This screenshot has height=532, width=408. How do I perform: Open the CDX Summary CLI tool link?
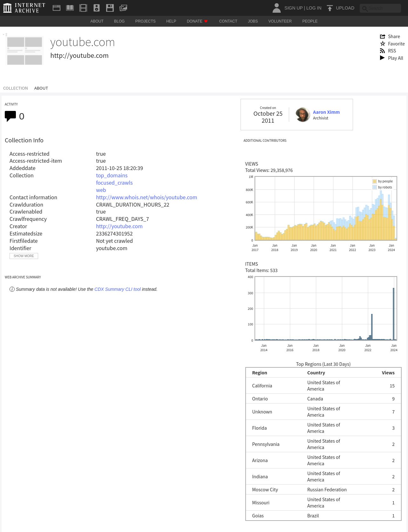[x=118, y=289]
